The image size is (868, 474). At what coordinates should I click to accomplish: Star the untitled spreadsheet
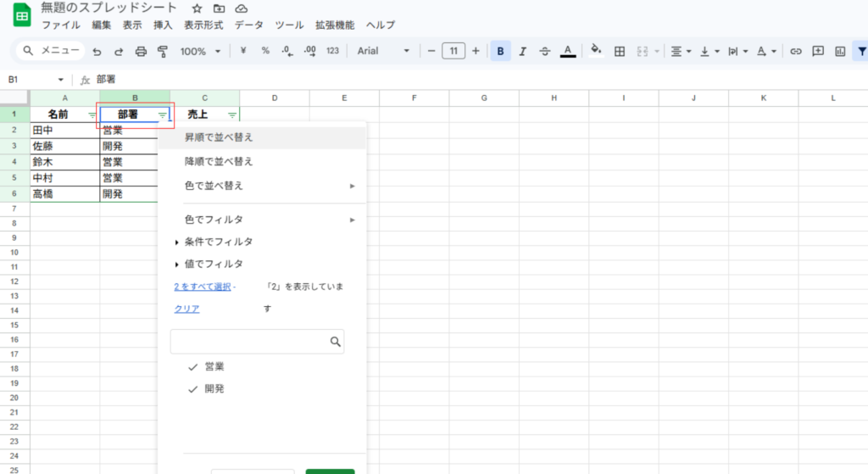point(197,8)
